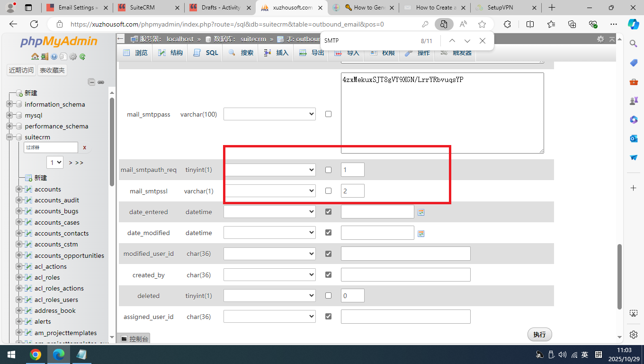
Task: Open calendar picker for date_modified
Action: 421,233
